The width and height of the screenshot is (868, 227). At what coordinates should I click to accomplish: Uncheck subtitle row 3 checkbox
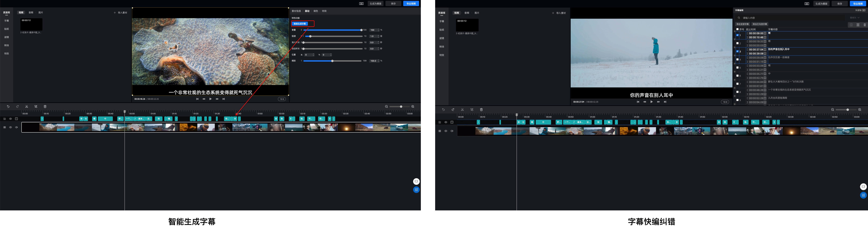pos(737,51)
